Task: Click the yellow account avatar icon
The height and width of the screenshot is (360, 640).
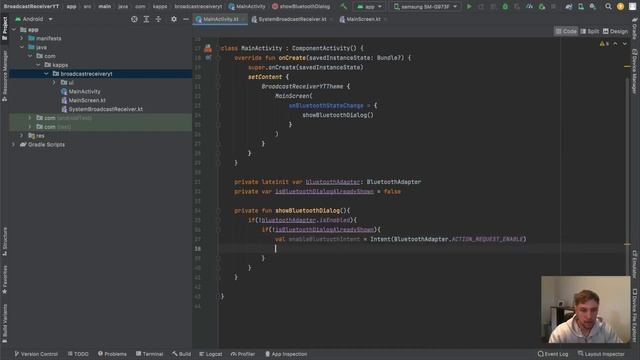Action: [620, 7]
